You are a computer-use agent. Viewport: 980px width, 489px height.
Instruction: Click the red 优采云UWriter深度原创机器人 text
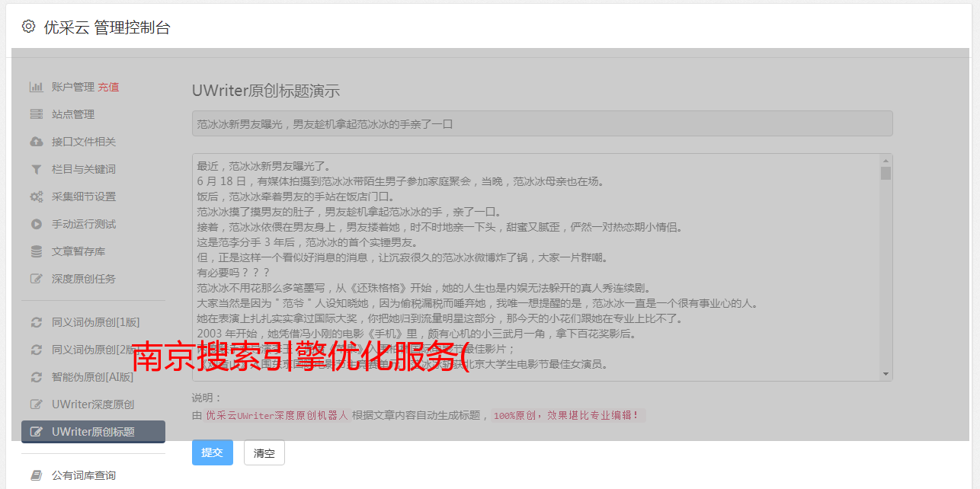click(277, 416)
